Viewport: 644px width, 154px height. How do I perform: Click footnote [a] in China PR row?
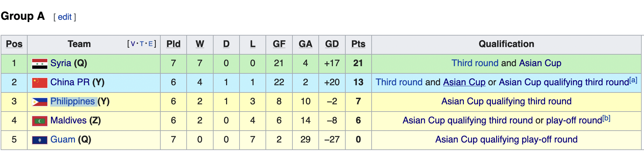click(633, 80)
